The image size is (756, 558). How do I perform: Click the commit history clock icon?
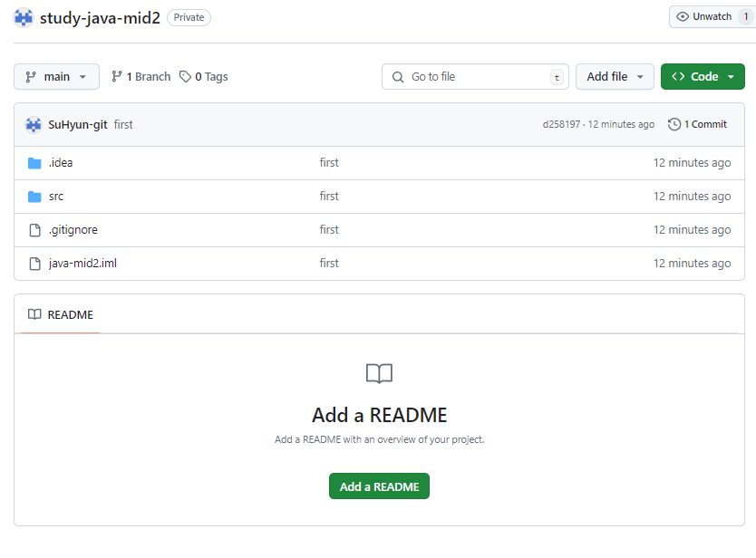click(674, 124)
